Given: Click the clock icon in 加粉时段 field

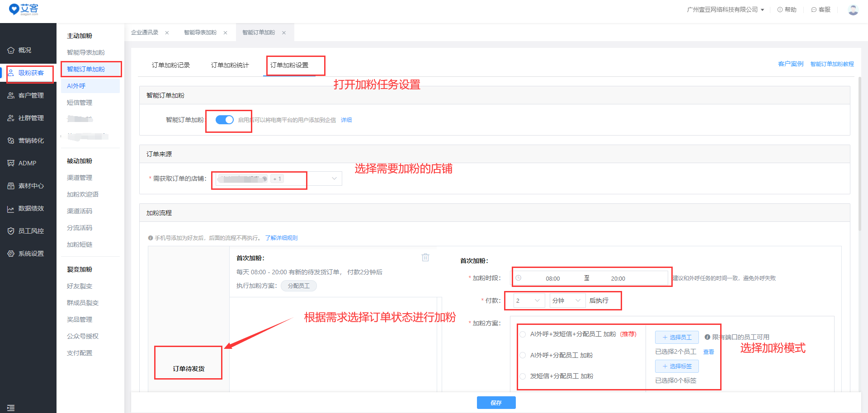Looking at the screenshot, I should pyautogui.click(x=519, y=277).
